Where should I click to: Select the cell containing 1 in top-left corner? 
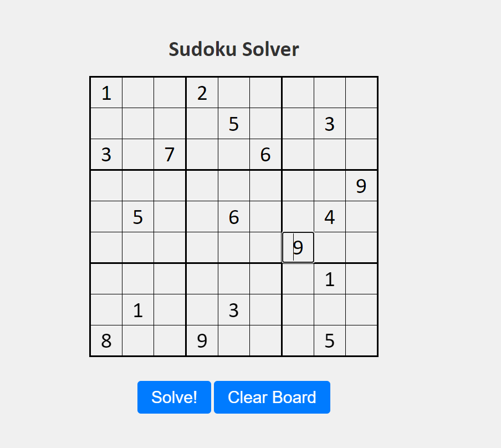[106, 93]
